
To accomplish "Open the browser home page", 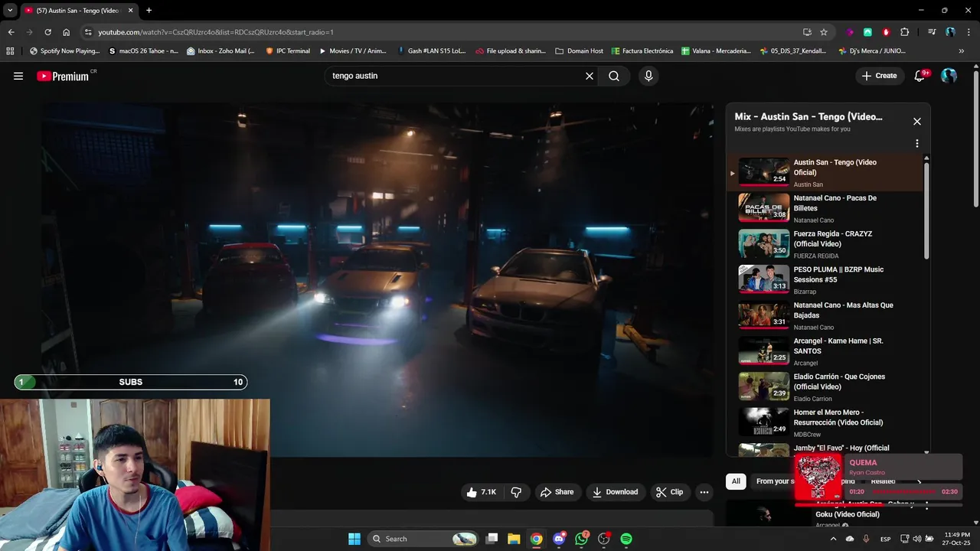I will tap(66, 32).
